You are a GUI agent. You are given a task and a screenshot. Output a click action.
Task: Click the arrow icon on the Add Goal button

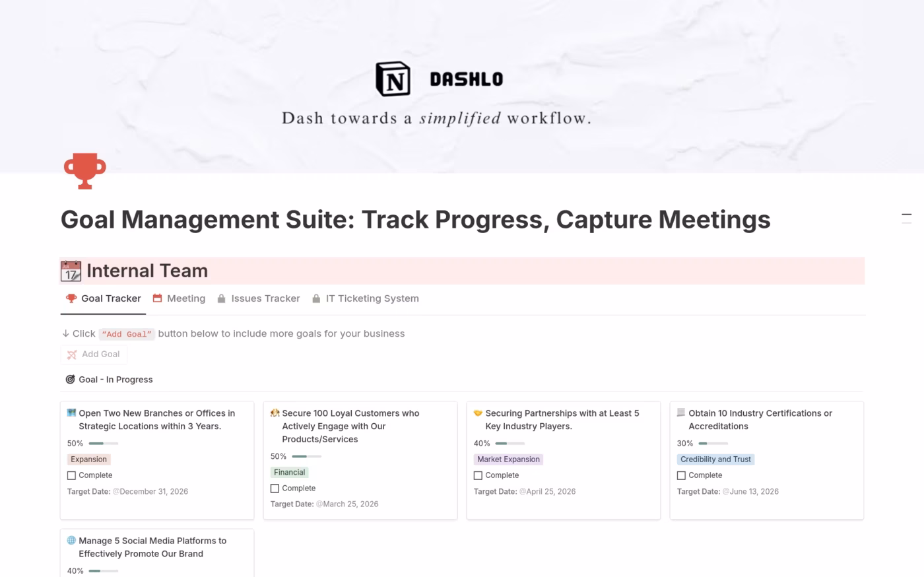click(72, 355)
